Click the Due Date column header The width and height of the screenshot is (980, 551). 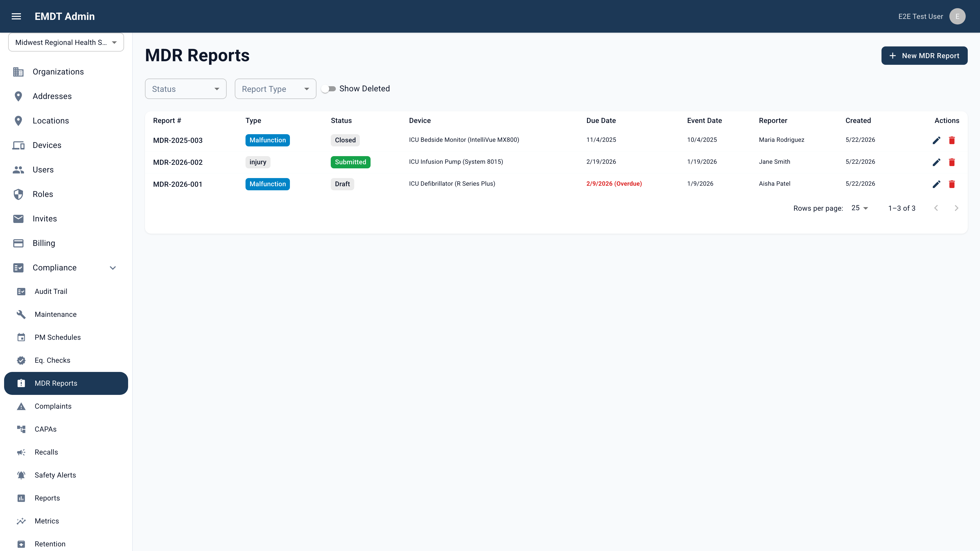(601, 121)
